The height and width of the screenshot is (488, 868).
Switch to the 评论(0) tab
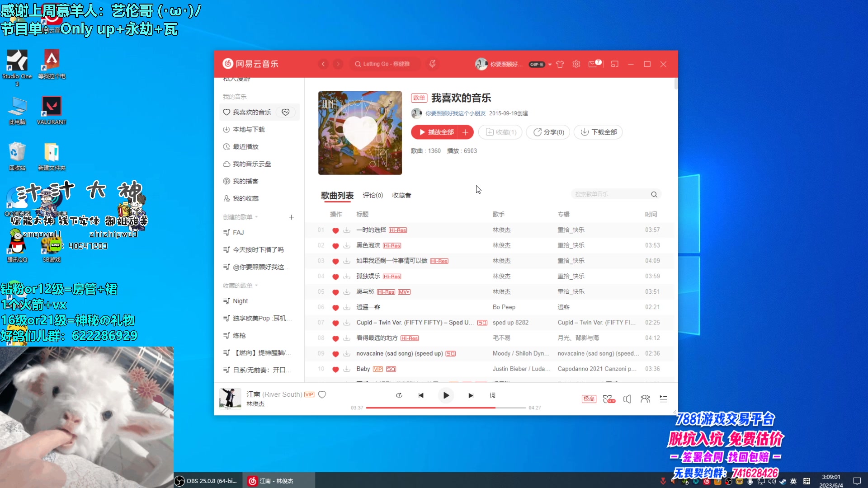coord(373,195)
